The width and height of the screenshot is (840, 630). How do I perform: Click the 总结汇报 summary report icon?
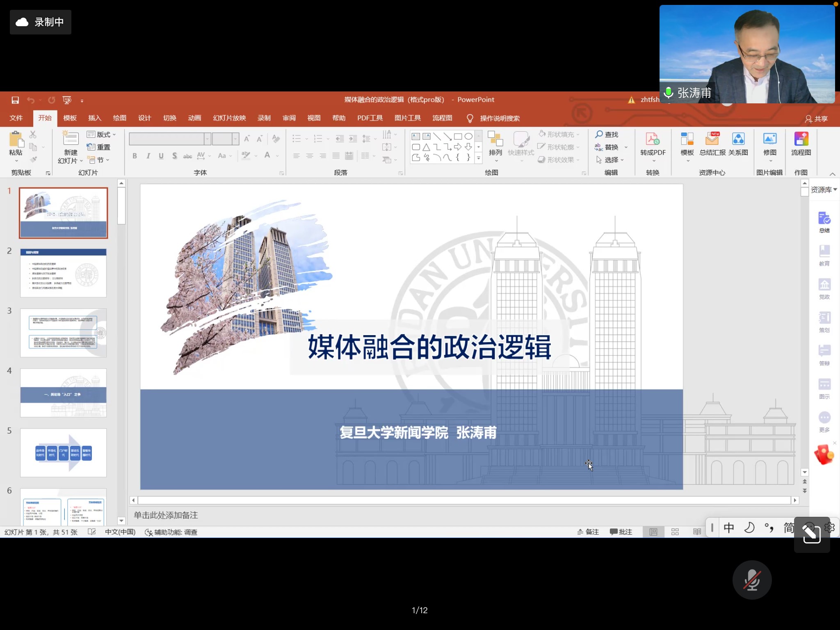click(x=712, y=140)
